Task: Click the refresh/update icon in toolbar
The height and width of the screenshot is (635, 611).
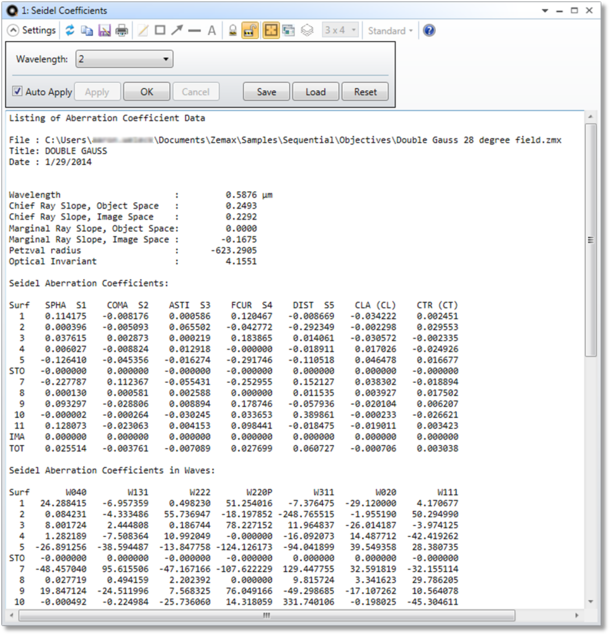Action: pos(70,31)
